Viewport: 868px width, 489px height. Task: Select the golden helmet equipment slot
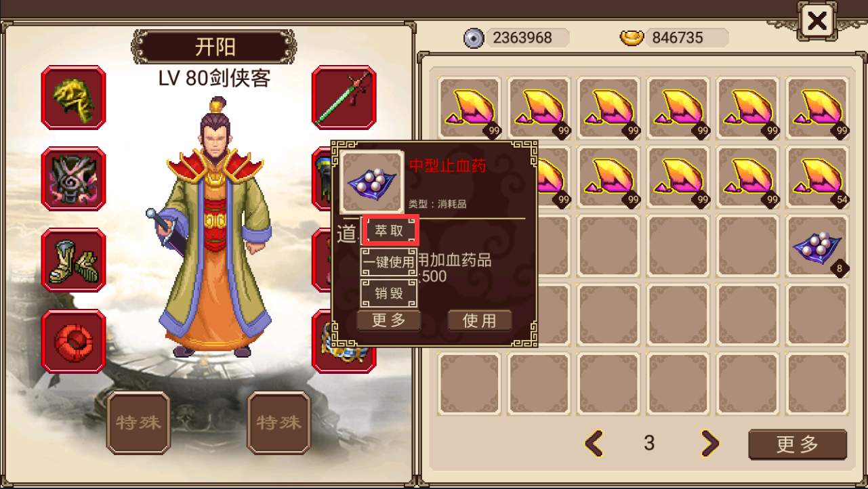click(73, 98)
